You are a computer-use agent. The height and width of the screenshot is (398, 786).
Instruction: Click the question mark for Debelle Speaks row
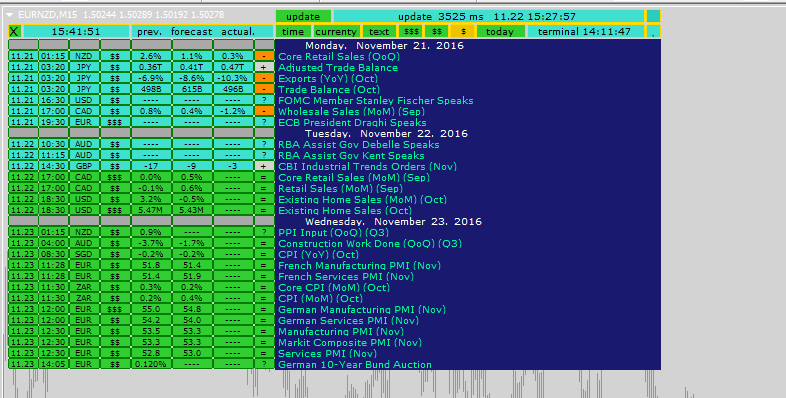pos(264,144)
